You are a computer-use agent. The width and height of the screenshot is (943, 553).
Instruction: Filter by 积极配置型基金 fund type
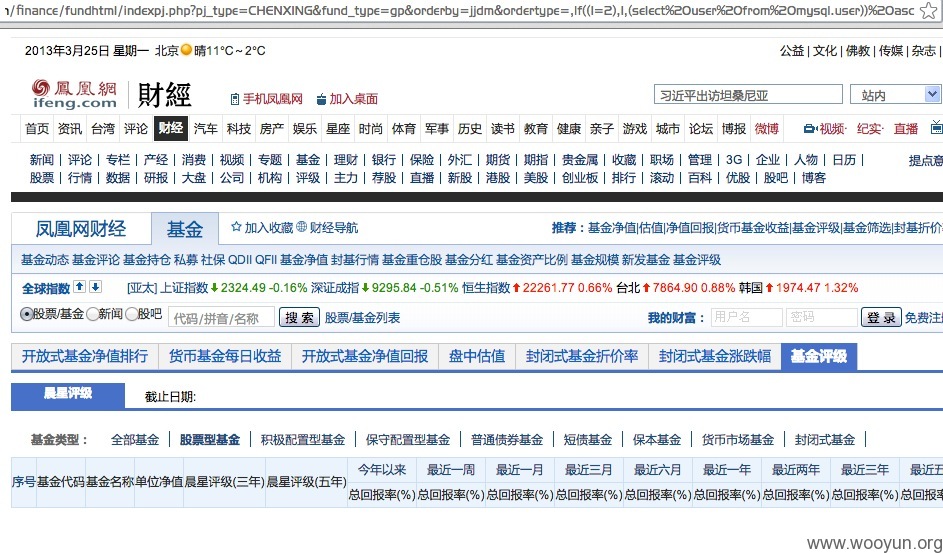[x=303, y=440]
